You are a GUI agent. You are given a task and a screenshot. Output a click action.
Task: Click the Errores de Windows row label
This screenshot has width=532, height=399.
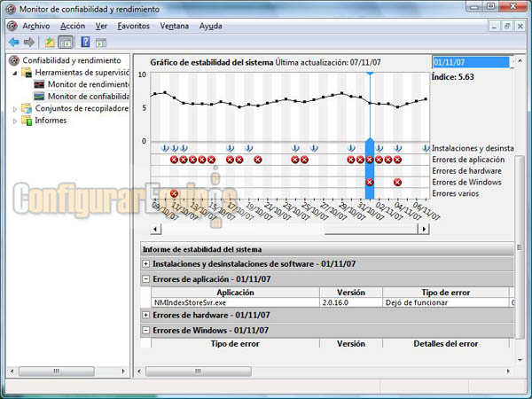pyautogui.click(x=466, y=182)
